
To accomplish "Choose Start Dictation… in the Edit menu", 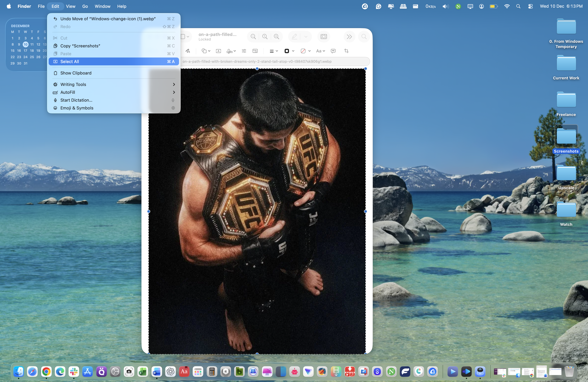I will pos(114,100).
